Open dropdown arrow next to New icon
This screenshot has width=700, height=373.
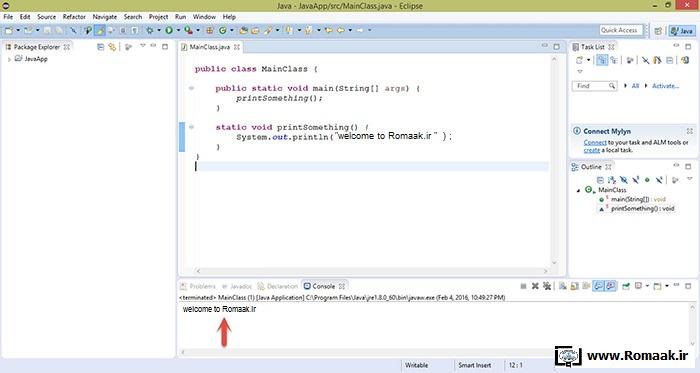pyautogui.click(x=18, y=30)
